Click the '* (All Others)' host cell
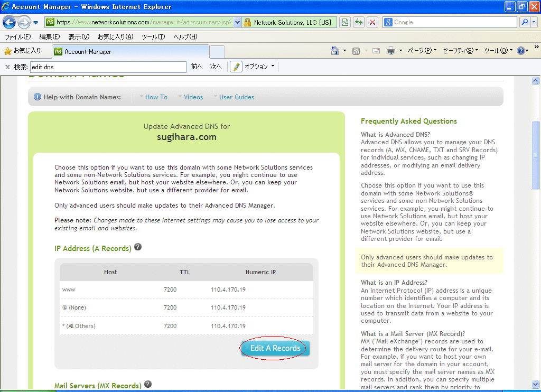This screenshot has height=392, width=541. coord(79,326)
